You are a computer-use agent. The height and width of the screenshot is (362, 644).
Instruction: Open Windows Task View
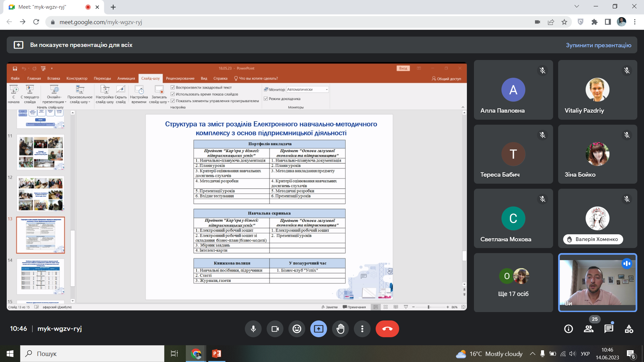174,354
